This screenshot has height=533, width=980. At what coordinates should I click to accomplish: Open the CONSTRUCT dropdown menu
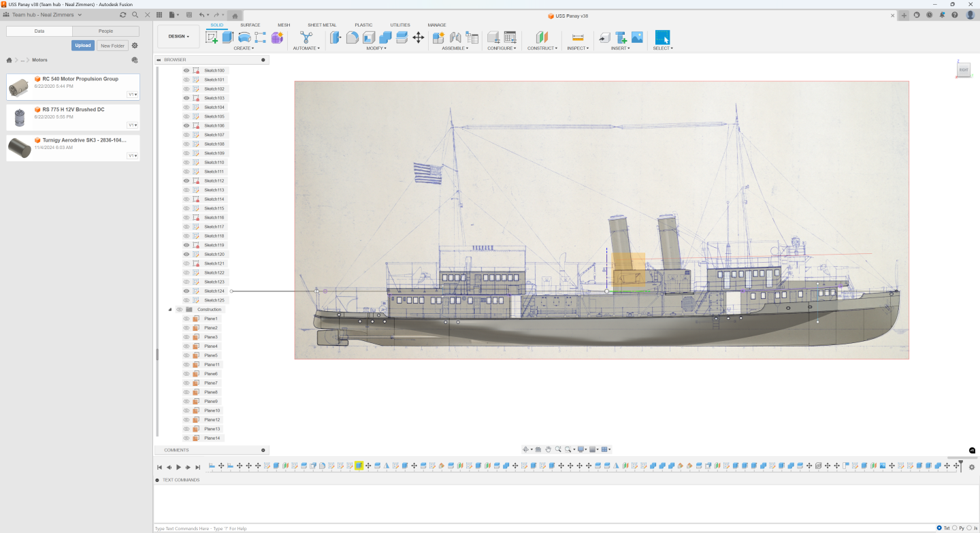[x=542, y=48]
